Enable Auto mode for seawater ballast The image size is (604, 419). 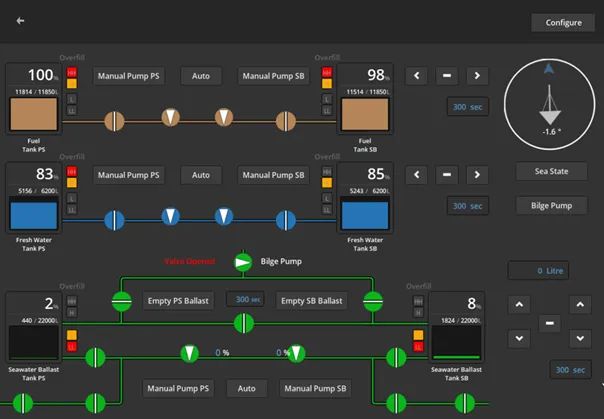247,389
